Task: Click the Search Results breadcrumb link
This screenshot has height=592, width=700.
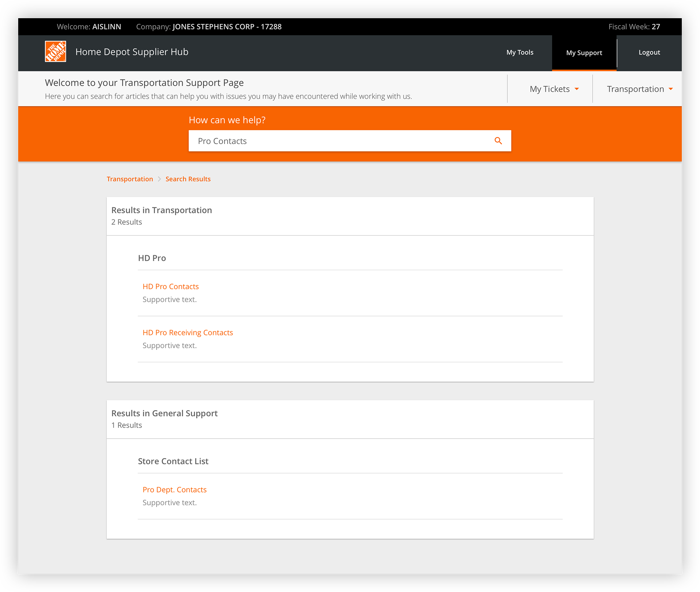Action: 188,179
